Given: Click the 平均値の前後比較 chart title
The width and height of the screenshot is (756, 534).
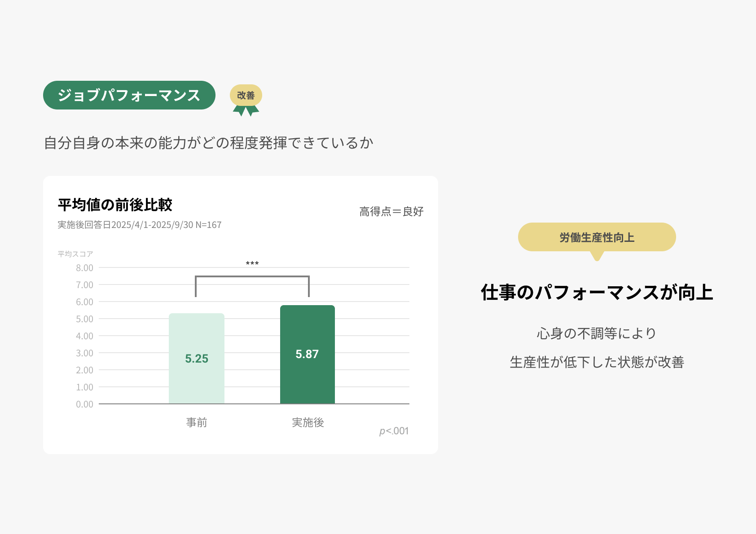Looking at the screenshot, I should point(115,205).
